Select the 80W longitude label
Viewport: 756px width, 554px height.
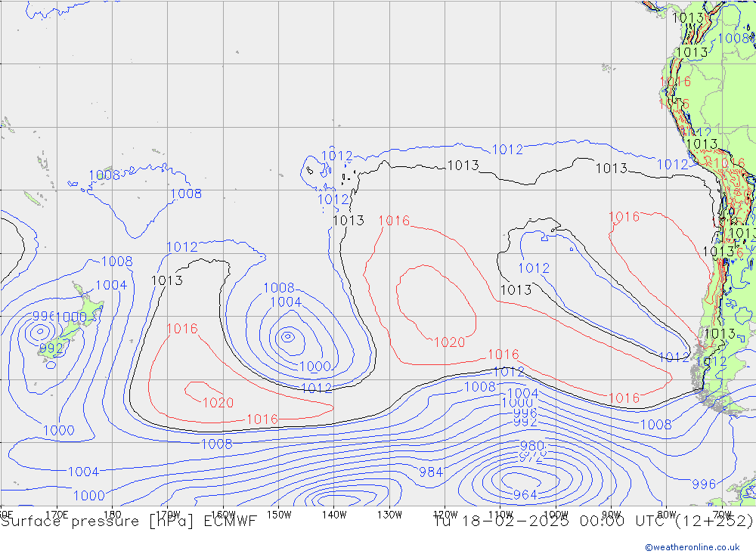click(x=667, y=515)
